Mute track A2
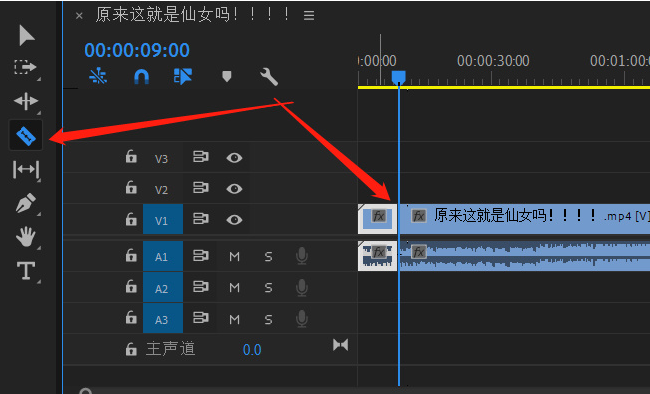 [235, 287]
